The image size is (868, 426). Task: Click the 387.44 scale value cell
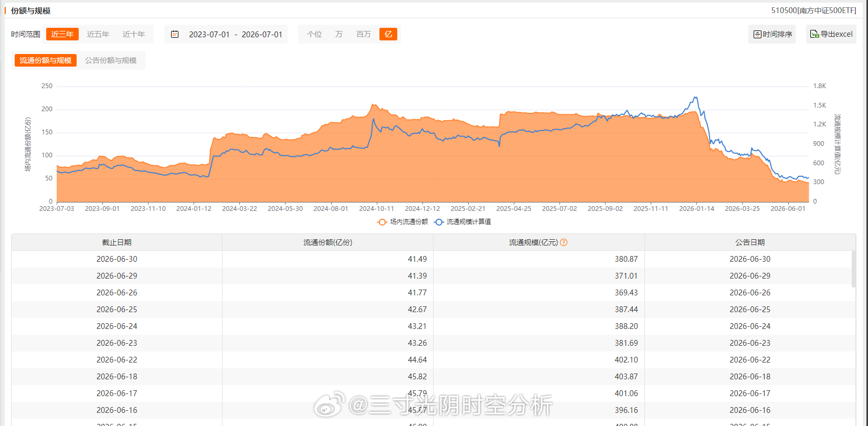click(x=538, y=310)
